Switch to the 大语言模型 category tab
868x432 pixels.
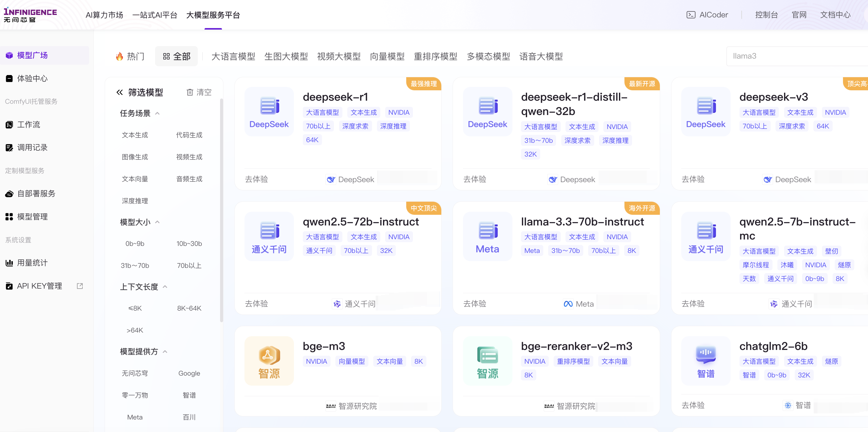(233, 56)
